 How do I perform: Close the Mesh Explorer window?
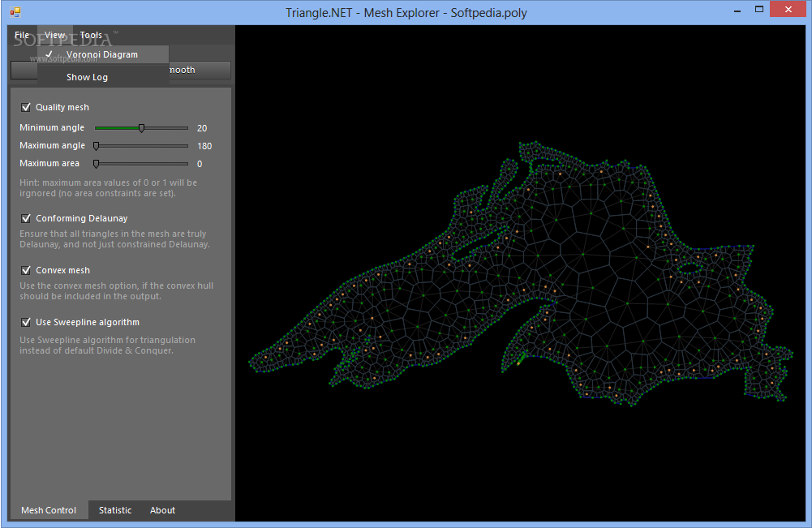(x=788, y=10)
